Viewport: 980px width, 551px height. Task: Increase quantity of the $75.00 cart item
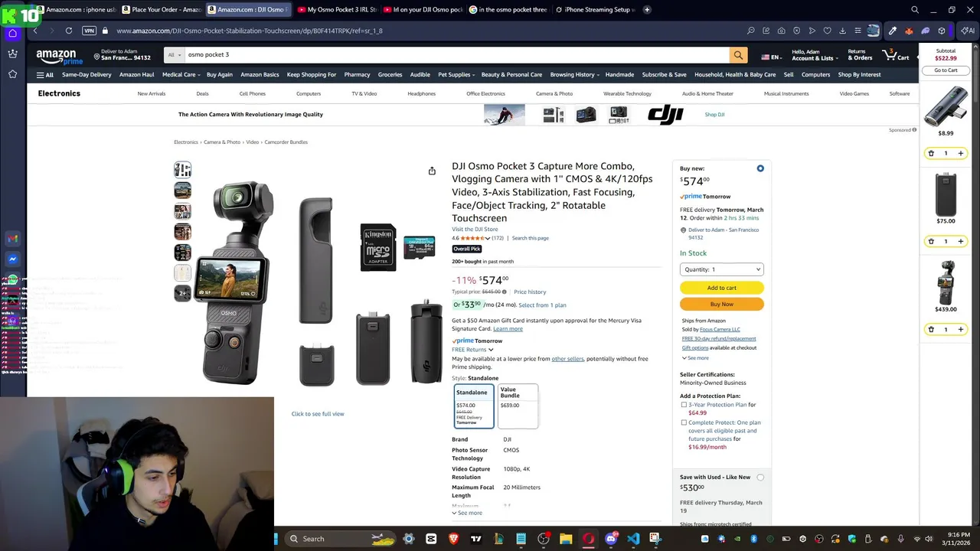tap(961, 241)
